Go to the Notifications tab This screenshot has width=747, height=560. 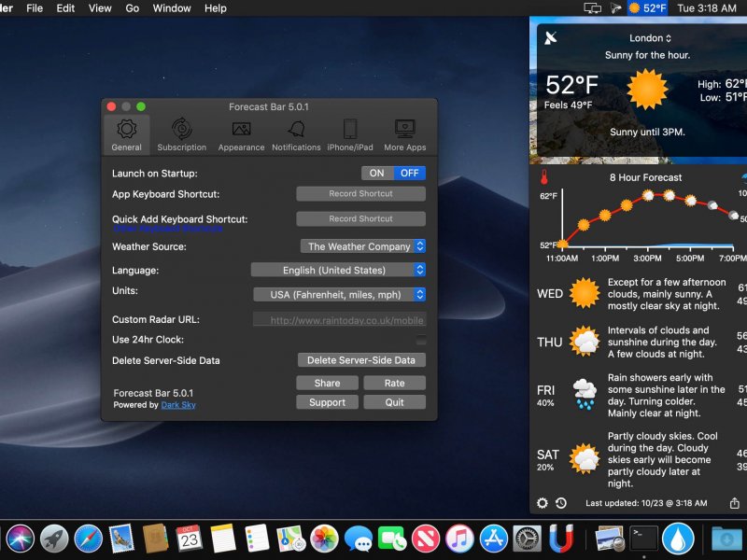tap(296, 135)
